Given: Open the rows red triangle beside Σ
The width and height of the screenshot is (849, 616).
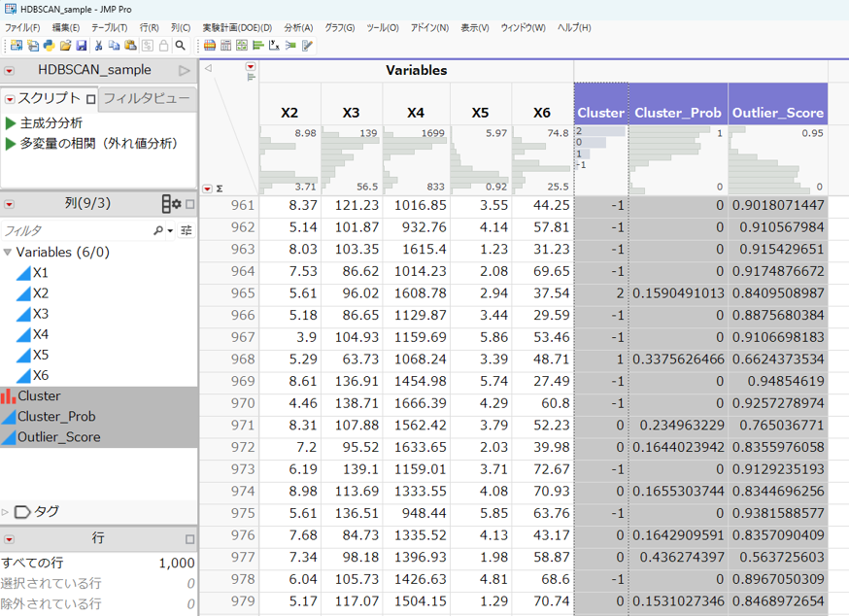Looking at the screenshot, I should [x=207, y=188].
